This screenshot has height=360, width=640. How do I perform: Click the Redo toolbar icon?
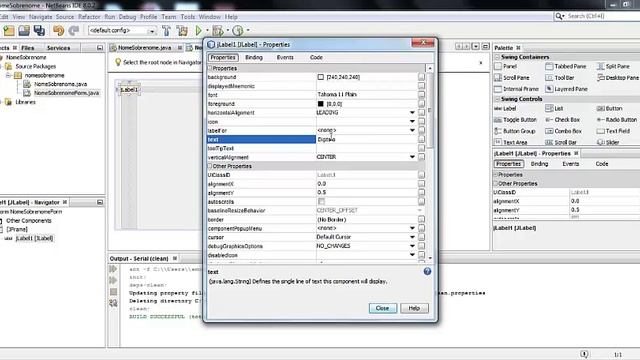pyautogui.click(x=74, y=31)
